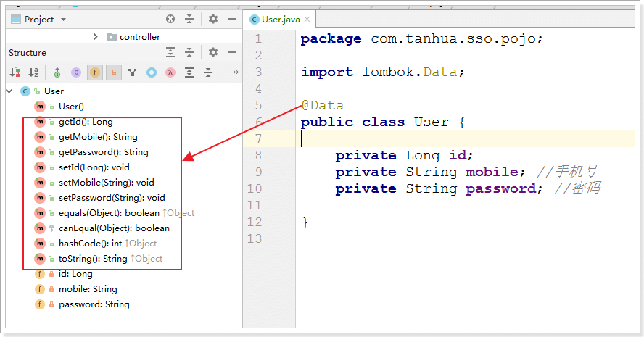Screen dimensions: 644x337
Task: Click the protected key icon beside canEqual
Action: point(51,228)
